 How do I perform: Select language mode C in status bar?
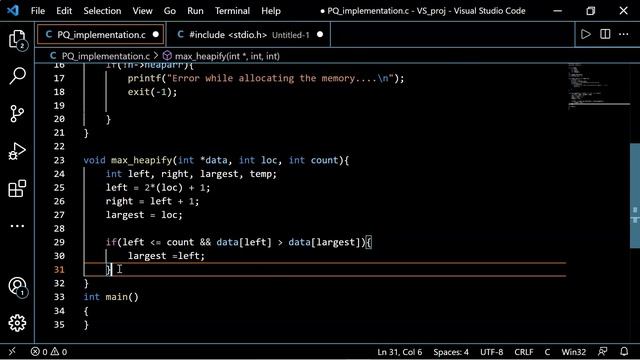tap(547, 351)
